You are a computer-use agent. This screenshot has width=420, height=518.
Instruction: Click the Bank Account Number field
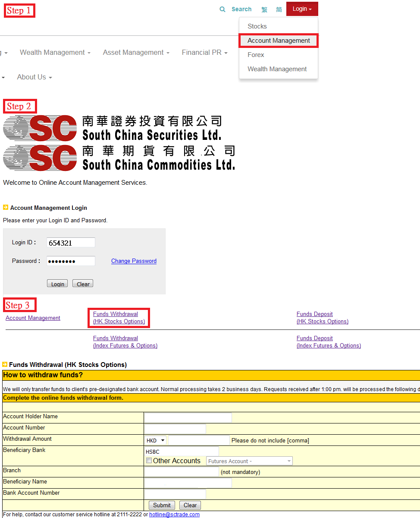coord(175,494)
